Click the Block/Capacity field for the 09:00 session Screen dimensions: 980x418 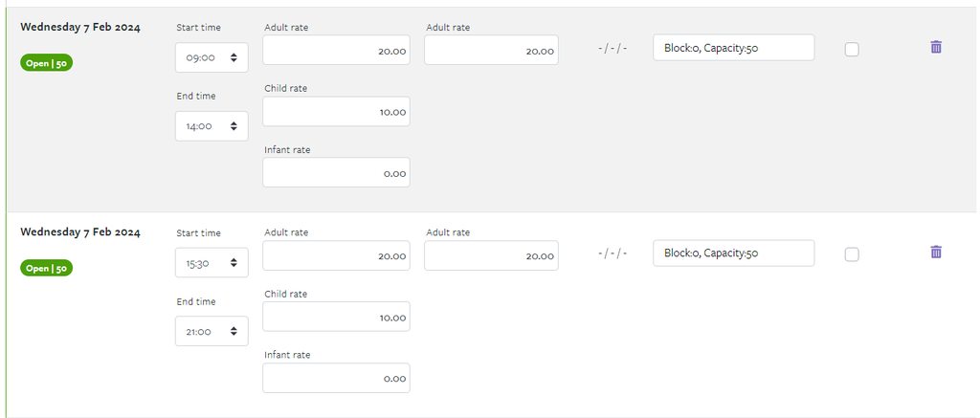[x=734, y=48]
